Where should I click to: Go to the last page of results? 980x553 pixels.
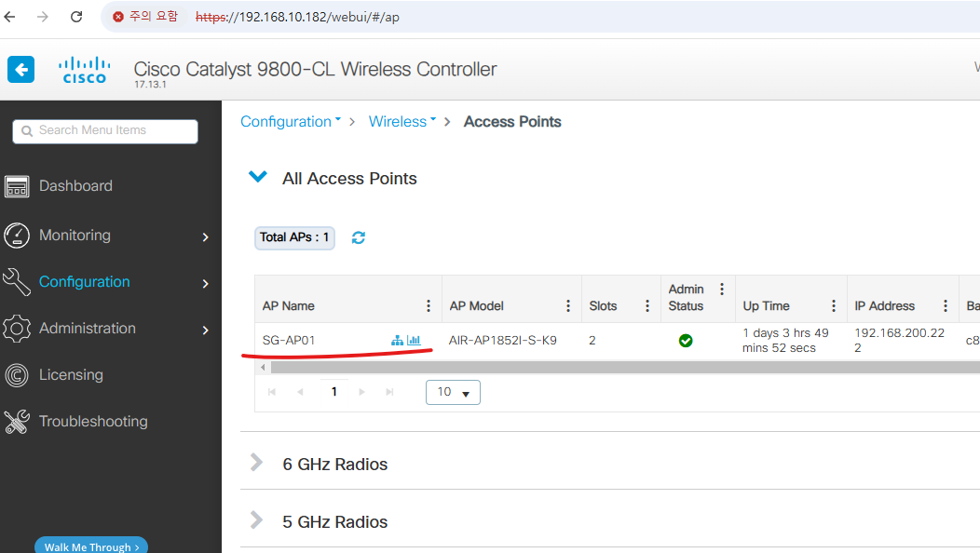[390, 393]
